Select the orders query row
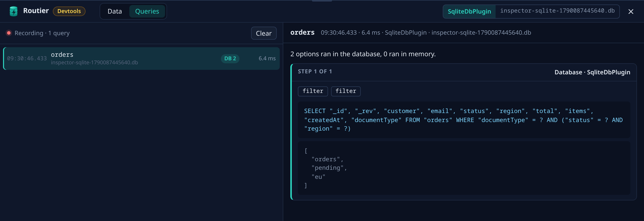This screenshot has height=221, width=644. pos(141,59)
